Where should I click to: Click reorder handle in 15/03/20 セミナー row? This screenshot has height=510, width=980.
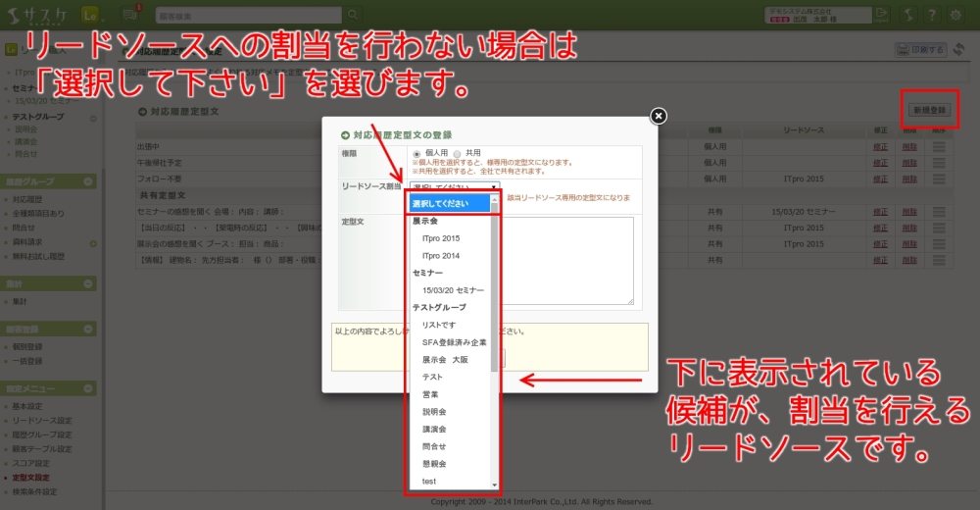939,212
